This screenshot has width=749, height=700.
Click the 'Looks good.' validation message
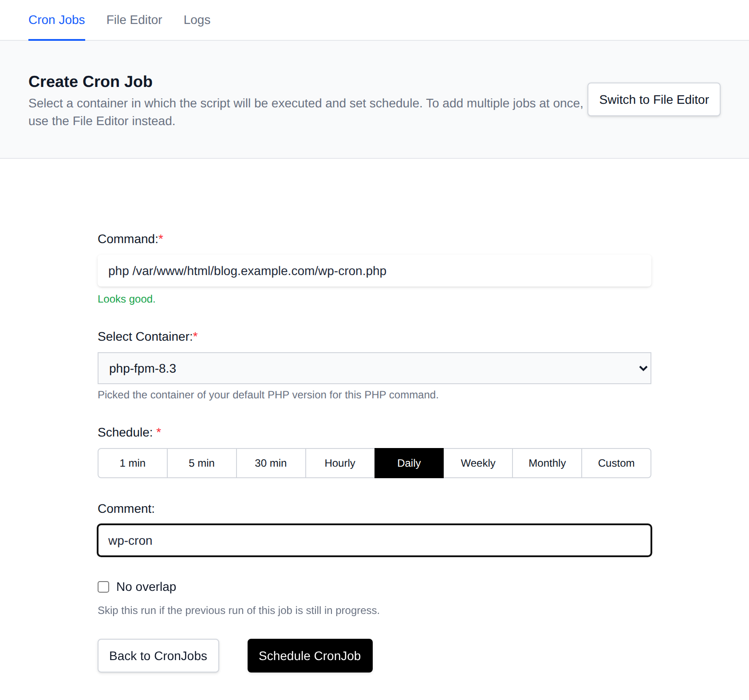coord(126,299)
